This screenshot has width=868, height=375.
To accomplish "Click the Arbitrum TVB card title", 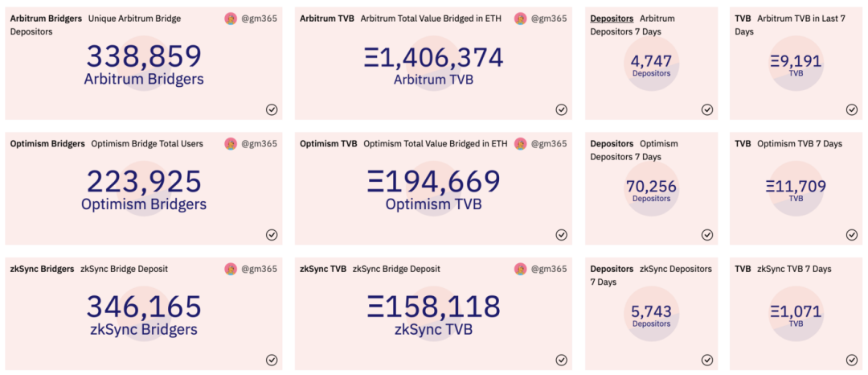I will [326, 19].
